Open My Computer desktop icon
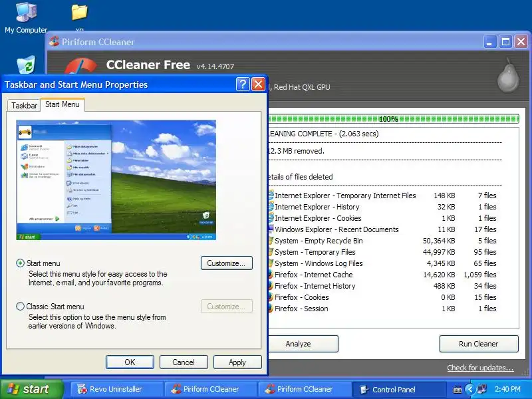Image resolution: width=532 pixels, height=399 pixels. tap(26, 18)
